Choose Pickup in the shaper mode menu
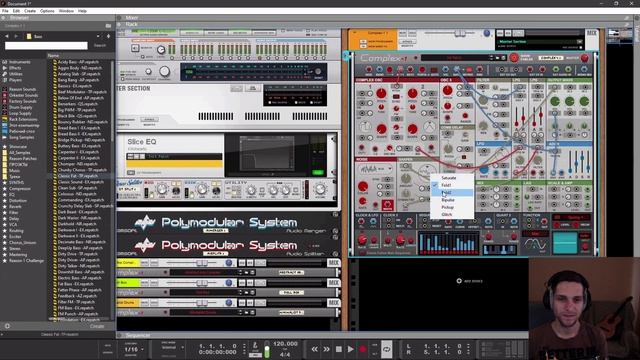Screen dimensions: 640x360 click(x=452, y=207)
